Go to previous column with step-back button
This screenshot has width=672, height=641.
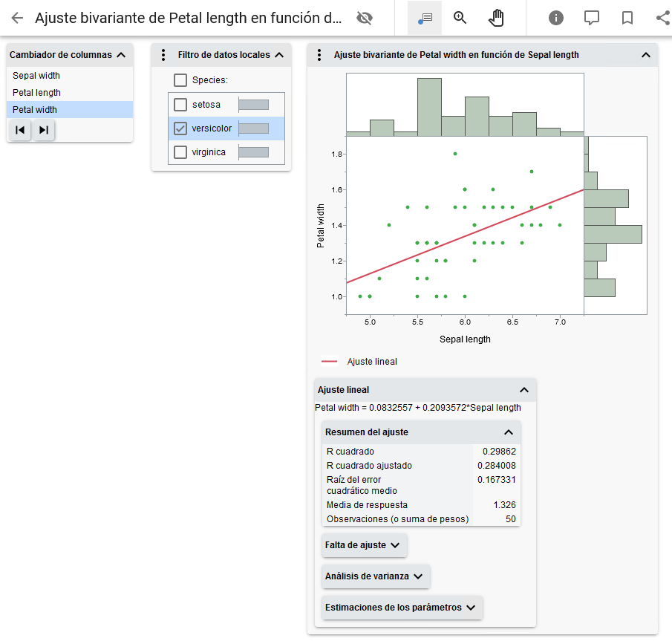[21, 130]
